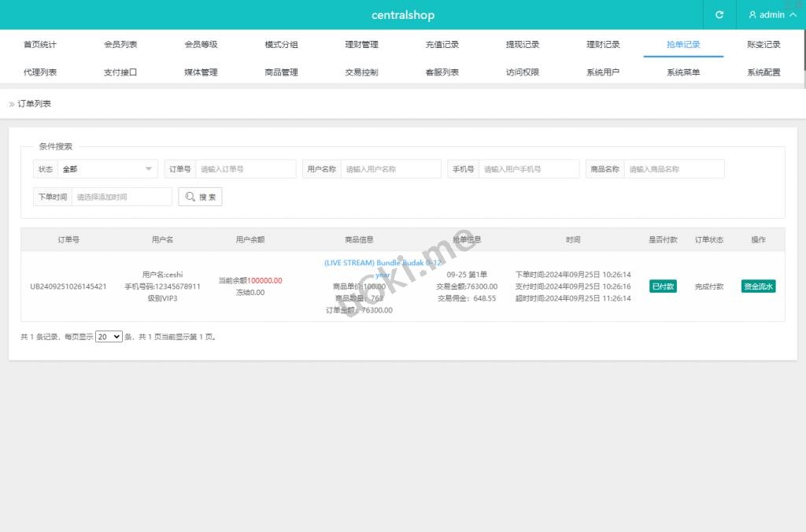
Task: Open the 系统配置 menu item
Action: click(763, 72)
